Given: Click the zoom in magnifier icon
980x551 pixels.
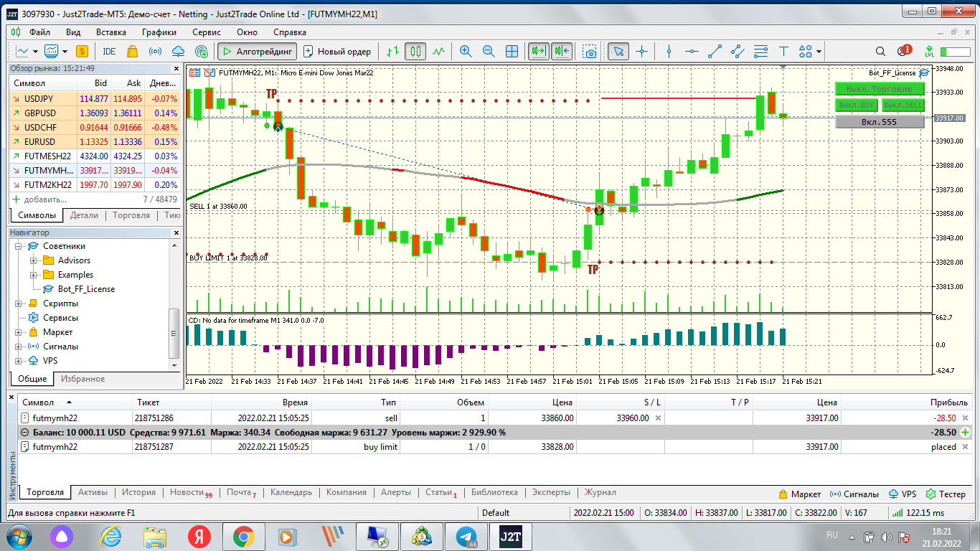Looking at the screenshot, I should 466,52.
